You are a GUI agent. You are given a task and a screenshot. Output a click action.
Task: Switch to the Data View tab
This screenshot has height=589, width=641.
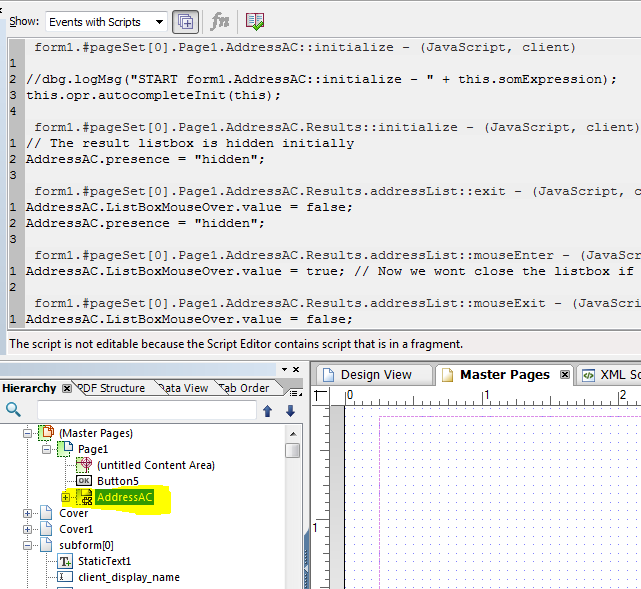[x=183, y=388]
